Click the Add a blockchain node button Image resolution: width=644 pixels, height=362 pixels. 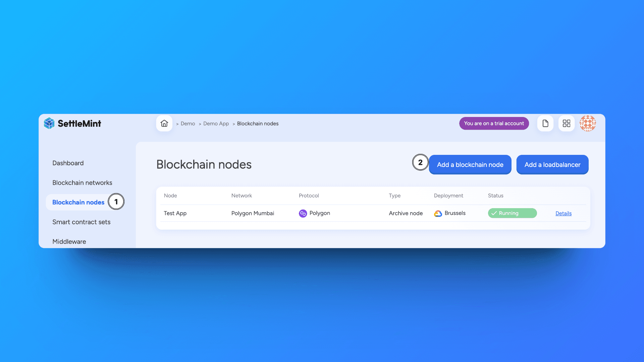(x=470, y=165)
